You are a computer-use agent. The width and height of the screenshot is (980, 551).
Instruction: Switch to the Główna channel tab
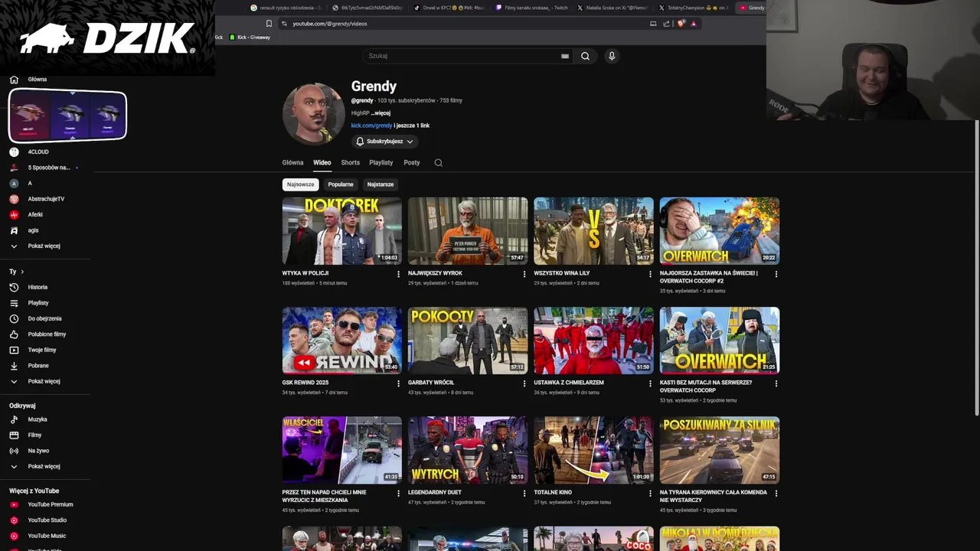tap(292, 162)
